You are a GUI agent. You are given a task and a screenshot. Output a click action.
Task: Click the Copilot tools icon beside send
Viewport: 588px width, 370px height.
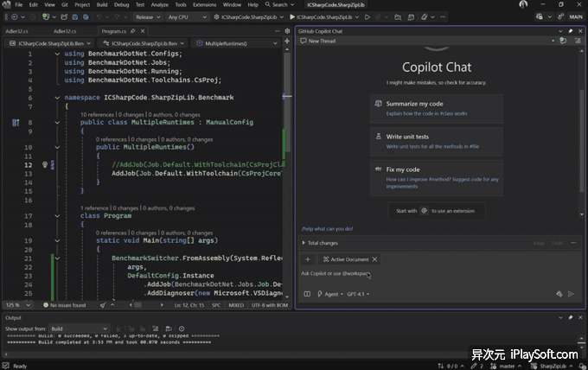pyautogui.click(x=558, y=294)
